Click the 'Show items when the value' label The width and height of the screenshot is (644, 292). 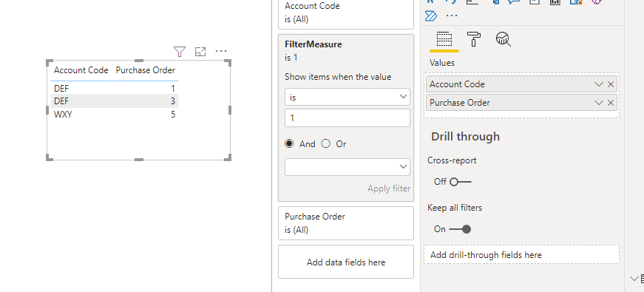[338, 77]
